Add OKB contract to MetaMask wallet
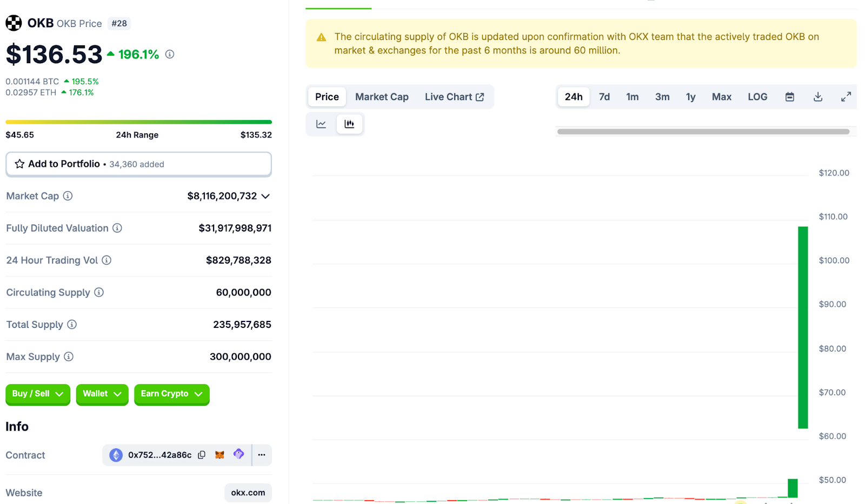 tap(219, 455)
